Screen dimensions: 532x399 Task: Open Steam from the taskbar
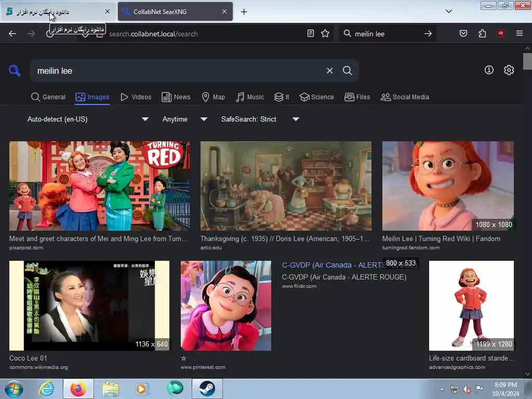pos(207,389)
